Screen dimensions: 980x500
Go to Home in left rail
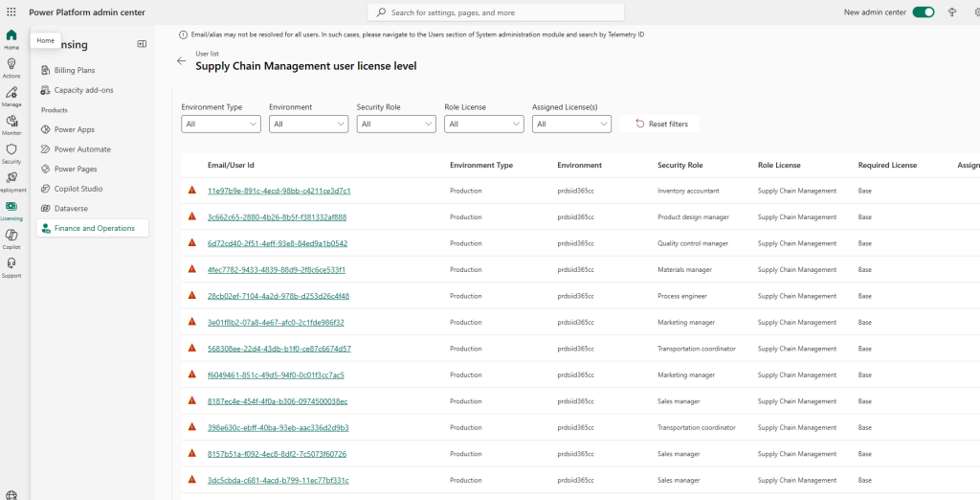point(11,39)
